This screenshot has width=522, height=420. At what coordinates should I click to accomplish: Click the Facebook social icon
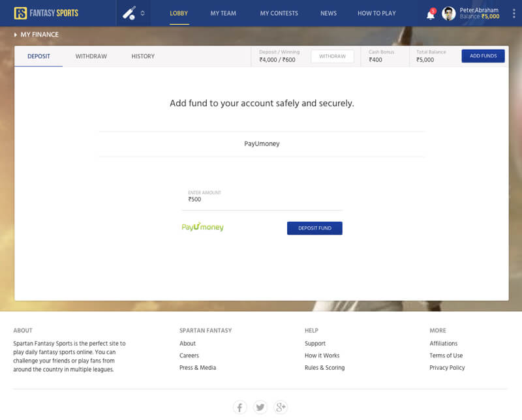pos(239,407)
